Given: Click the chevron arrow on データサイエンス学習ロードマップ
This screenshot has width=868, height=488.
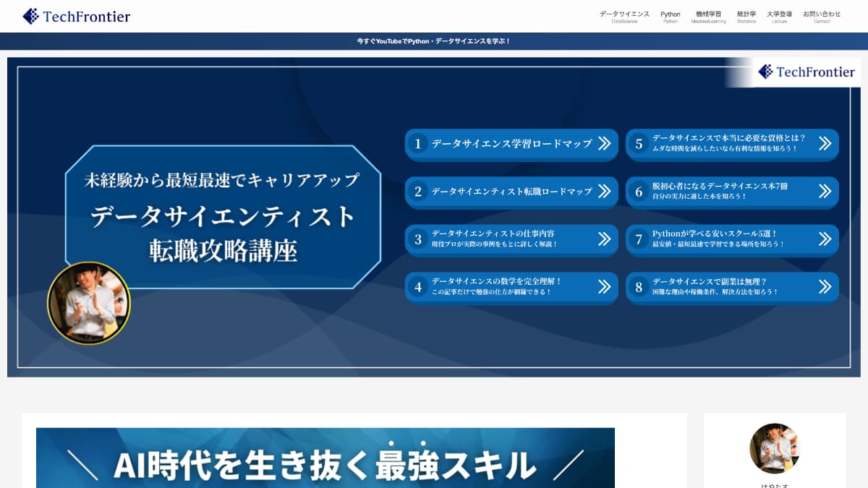Looking at the screenshot, I should 605,145.
